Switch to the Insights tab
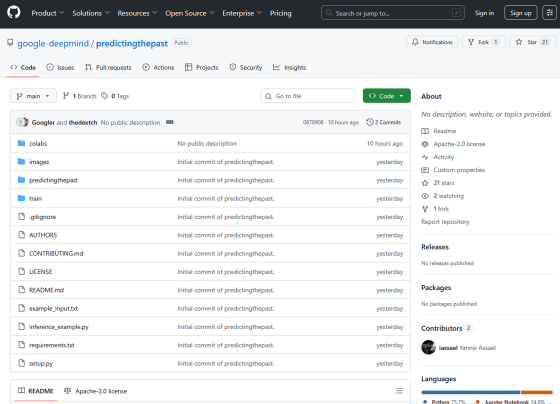Screen dimensions: 560x404 pos(289,67)
